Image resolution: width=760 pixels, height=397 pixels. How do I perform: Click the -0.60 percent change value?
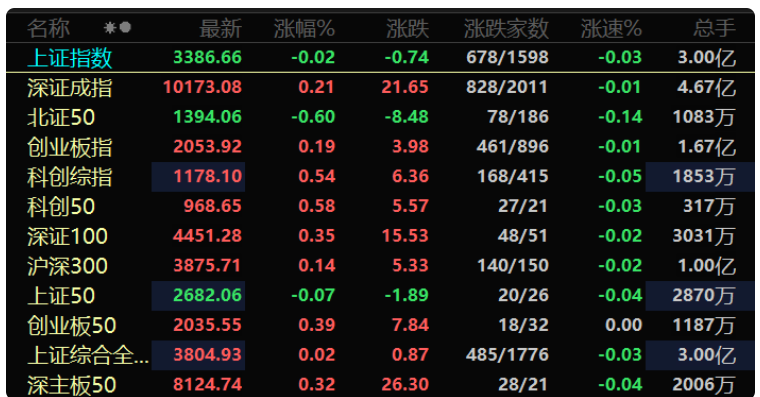click(x=313, y=117)
